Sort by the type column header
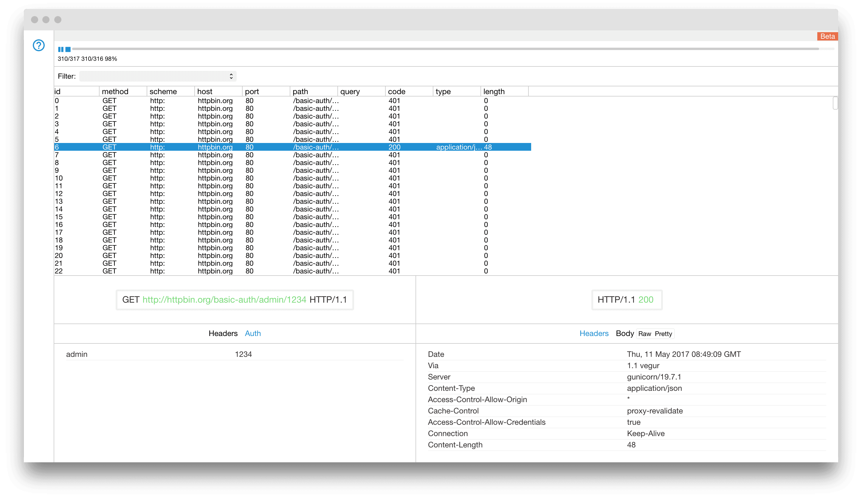Viewport: 862px width, 504px height. (457, 91)
